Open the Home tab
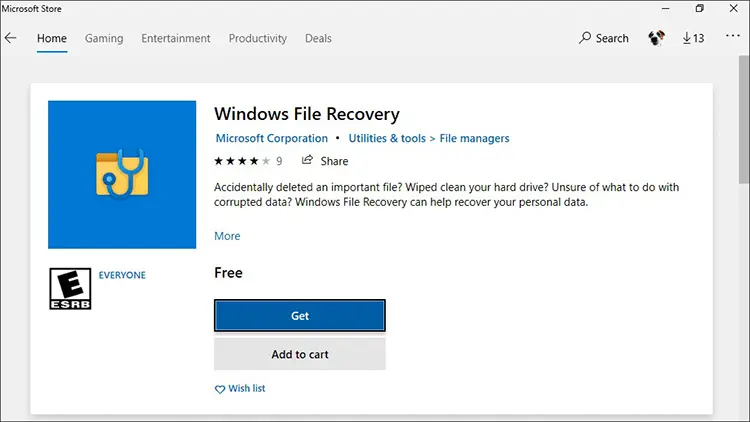 [52, 38]
